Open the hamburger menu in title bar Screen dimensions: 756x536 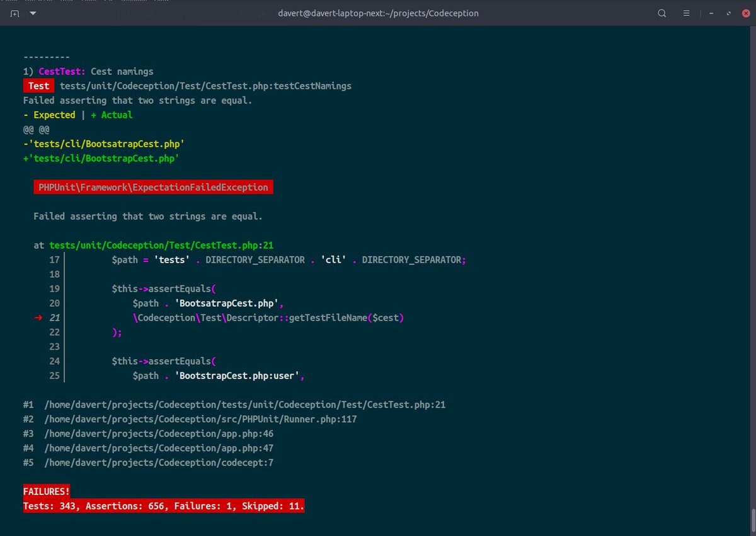(x=687, y=13)
